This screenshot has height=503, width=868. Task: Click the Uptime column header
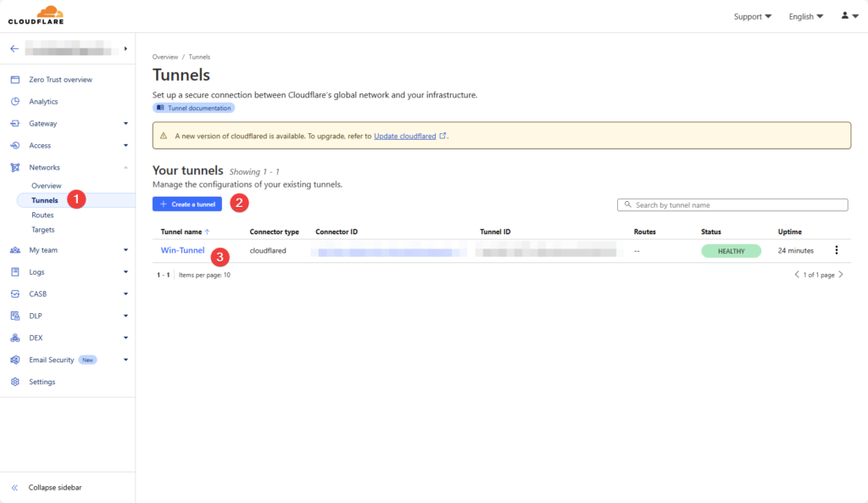tap(789, 232)
